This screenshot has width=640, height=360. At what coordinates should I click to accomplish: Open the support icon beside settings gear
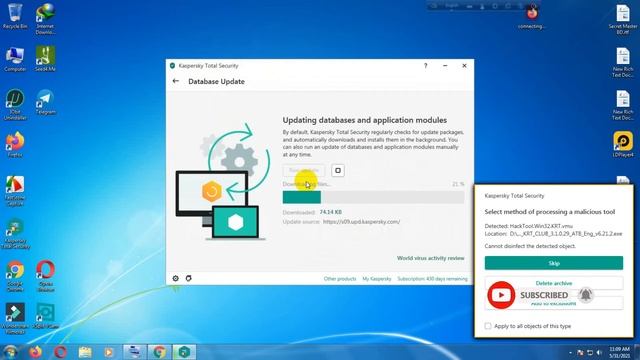pyautogui.click(x=189, y=278)
